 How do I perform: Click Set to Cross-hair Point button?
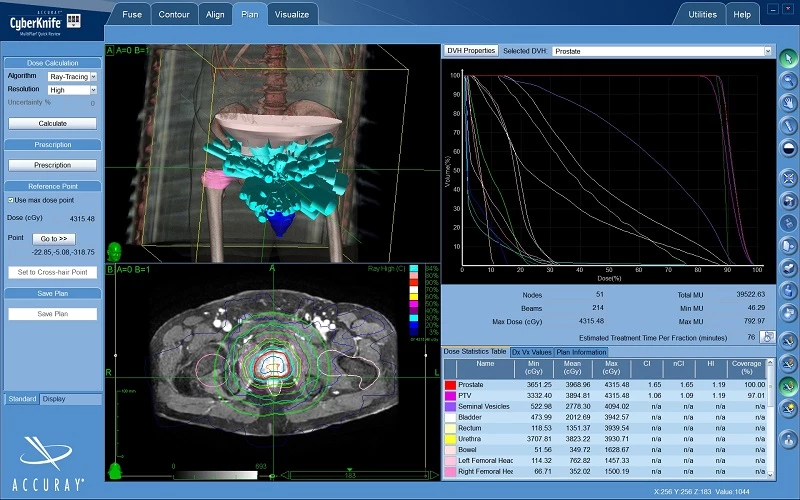click(x=53, y=272)
